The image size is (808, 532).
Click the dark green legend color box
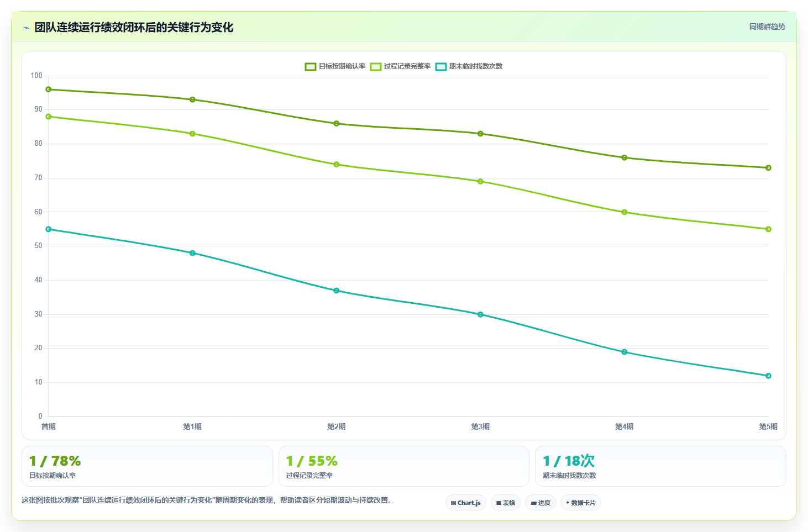pos(311,66)
